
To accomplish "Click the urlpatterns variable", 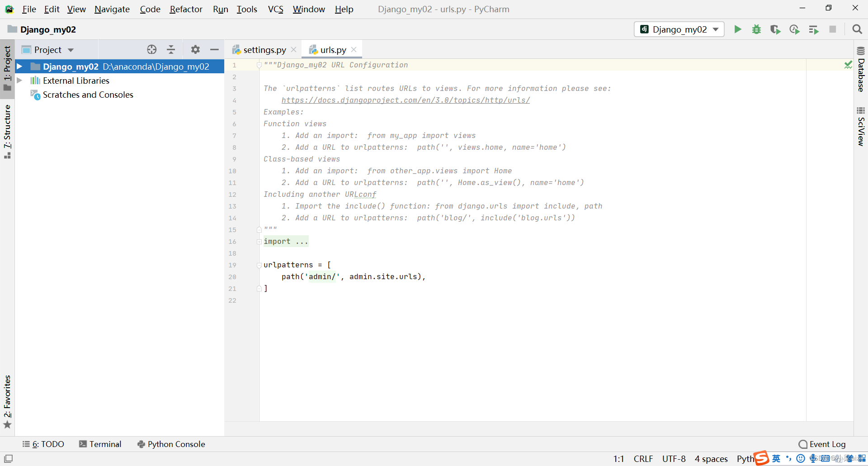I will [288, 265].
